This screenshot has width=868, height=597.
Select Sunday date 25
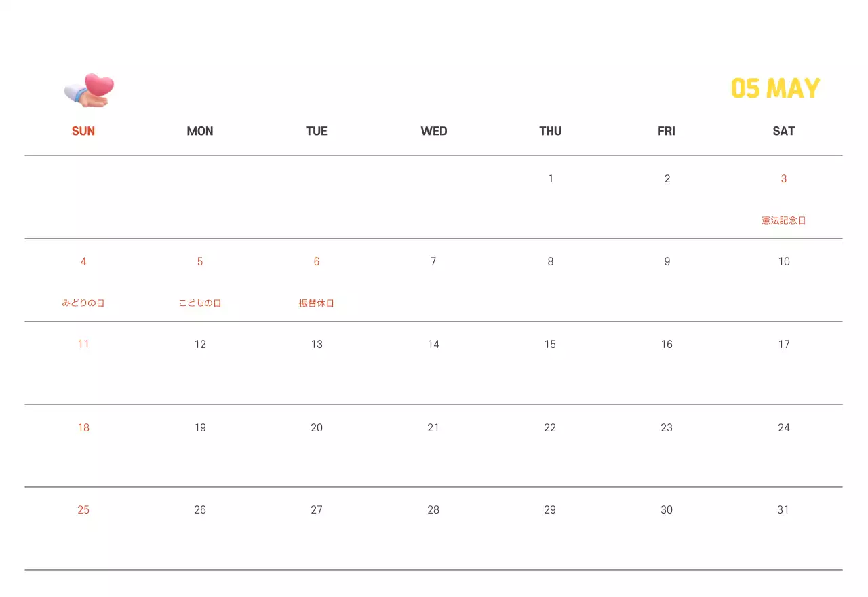click(83, 509)
